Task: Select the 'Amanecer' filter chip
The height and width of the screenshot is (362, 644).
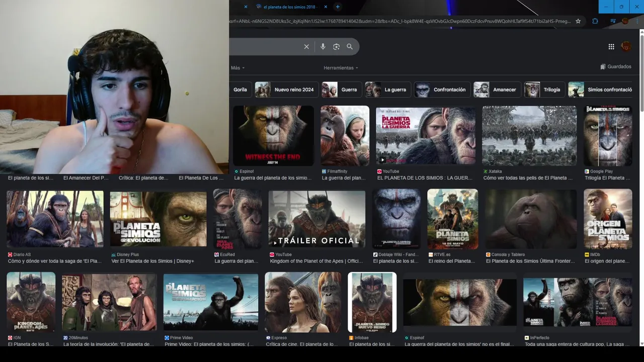Action: [x=497, y=89]
